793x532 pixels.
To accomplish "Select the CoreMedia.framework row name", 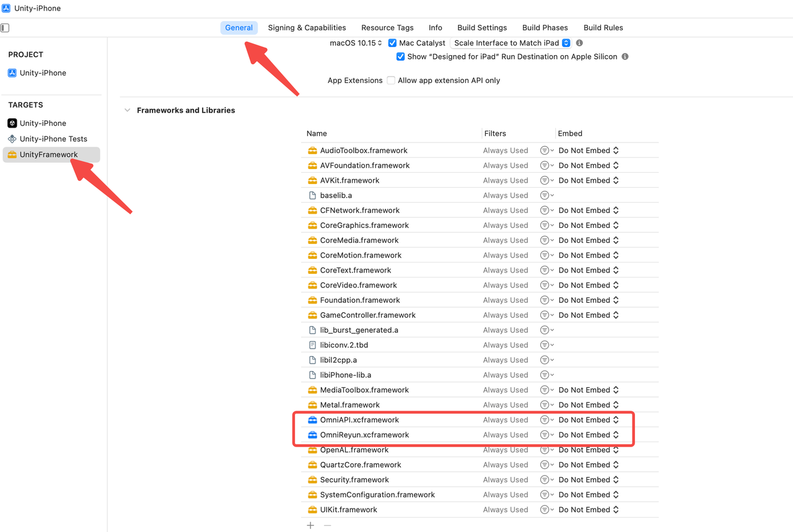I will [359, 240].
